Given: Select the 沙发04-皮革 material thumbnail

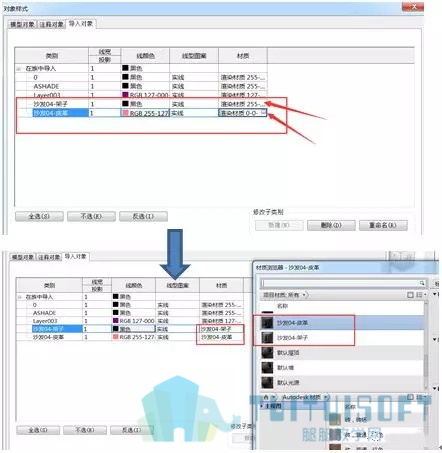Looking at the screenshot, I should coord(267,323).
